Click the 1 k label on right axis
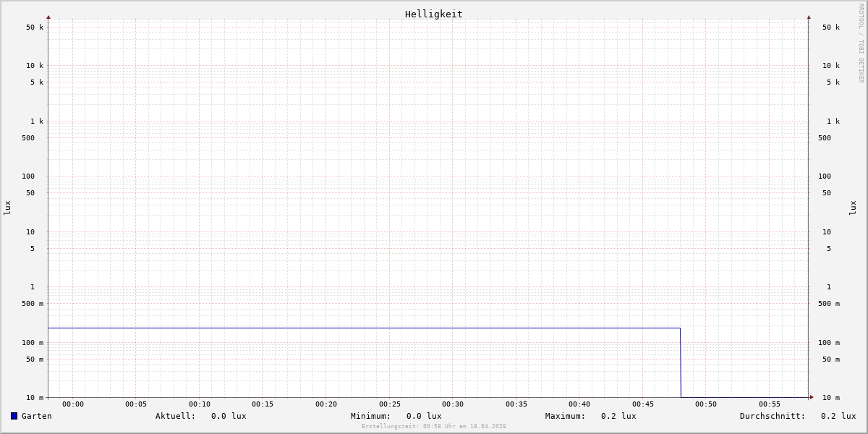The height and width of the screenshot is (434, 868). tap(833, 122)
